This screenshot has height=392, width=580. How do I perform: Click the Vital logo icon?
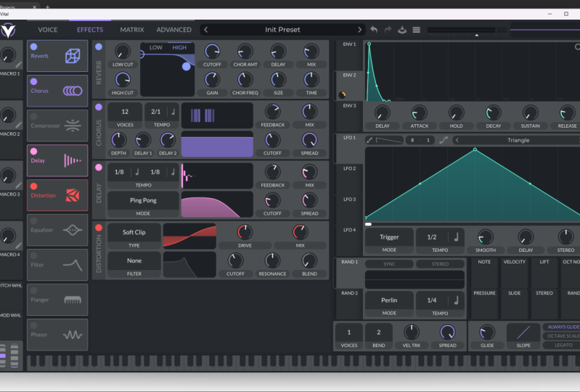coord(8,30)
